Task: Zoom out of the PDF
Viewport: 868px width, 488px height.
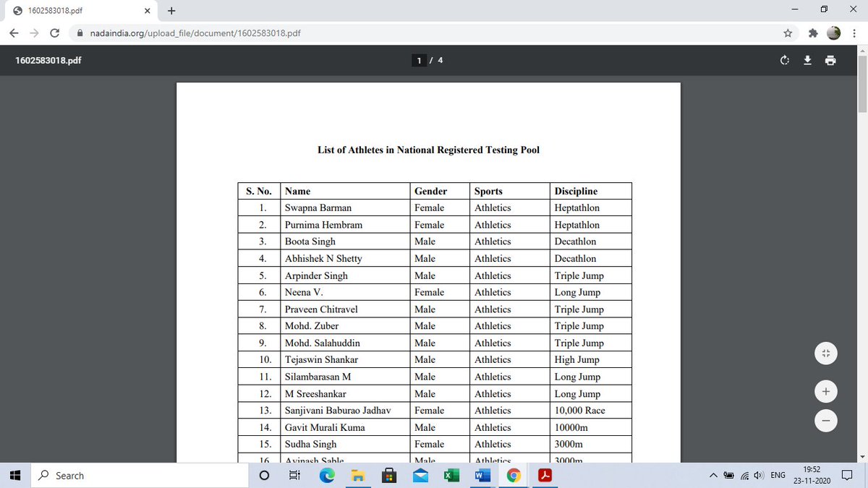Action: coord(825,420)
